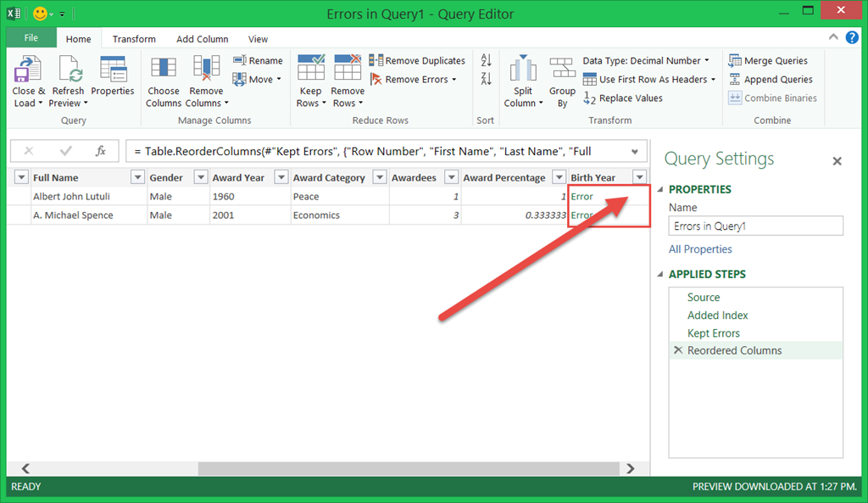The image size is (868, 503).
Task: Click the Help question mark icon
Action: click(852, 38)
